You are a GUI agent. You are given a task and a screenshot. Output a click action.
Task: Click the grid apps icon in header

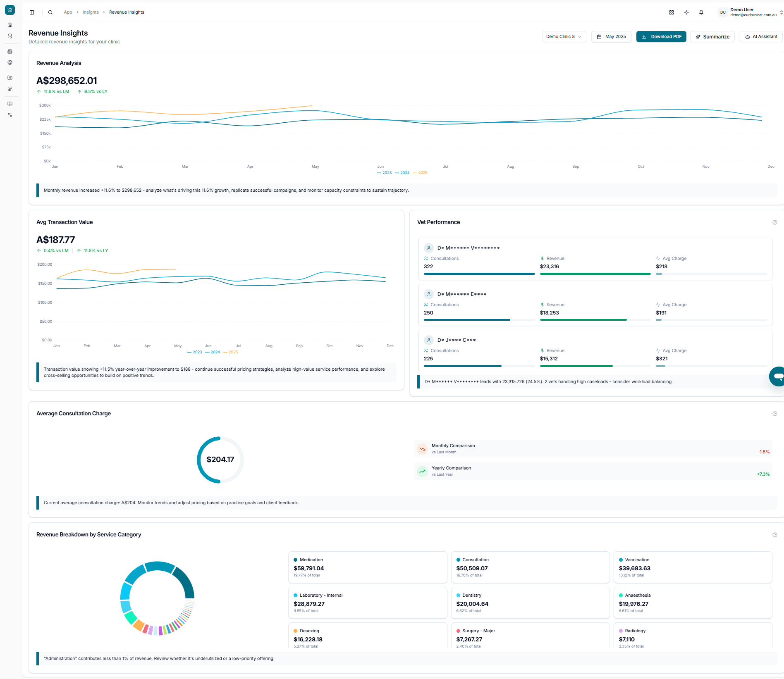pyautogui.click(x=672, y=12)
